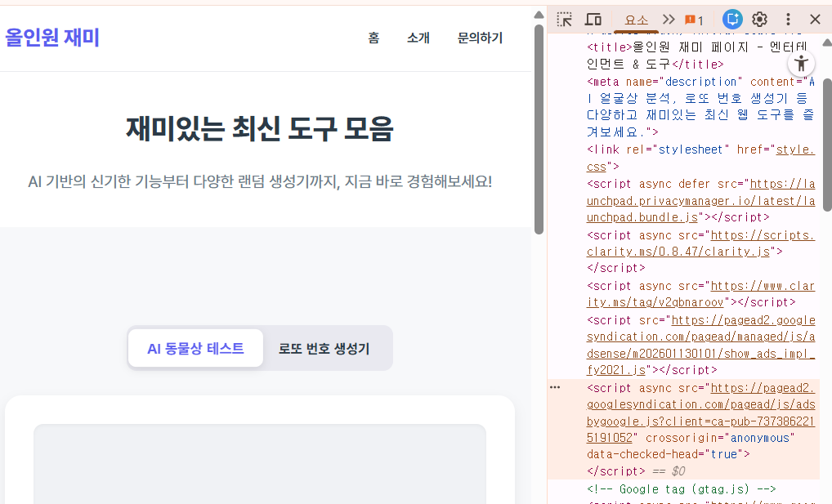Click the blue AI assistance icon
The width and height of the screenshot is (832, 504).
(732, 20)
